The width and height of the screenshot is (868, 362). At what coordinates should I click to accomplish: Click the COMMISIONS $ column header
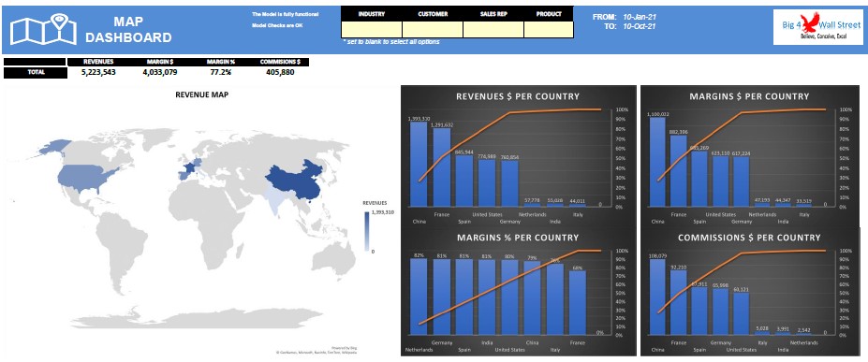[280, 62]
